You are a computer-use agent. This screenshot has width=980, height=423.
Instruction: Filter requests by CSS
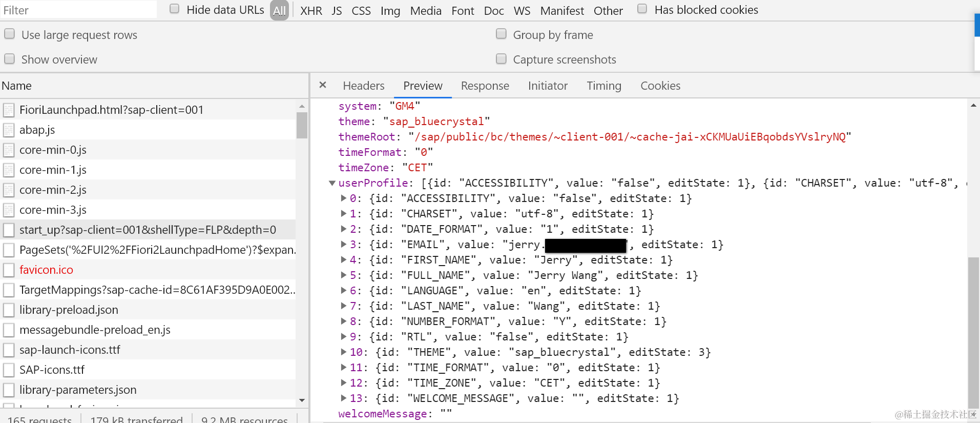pyautogui.click(x=361, y=11)
